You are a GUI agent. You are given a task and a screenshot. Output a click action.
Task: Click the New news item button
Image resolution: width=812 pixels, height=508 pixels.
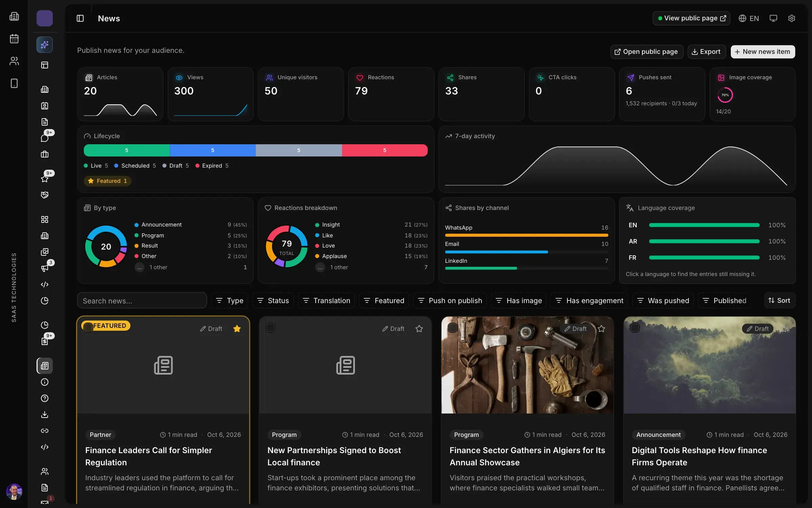click(x=763, y=51)
